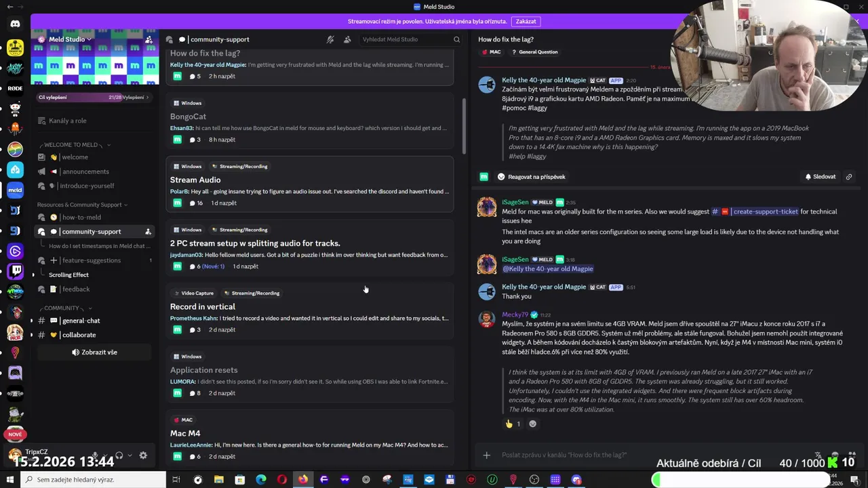
Task: Open Microsoft Edge from the taskbar
Action: coord(261,480)
